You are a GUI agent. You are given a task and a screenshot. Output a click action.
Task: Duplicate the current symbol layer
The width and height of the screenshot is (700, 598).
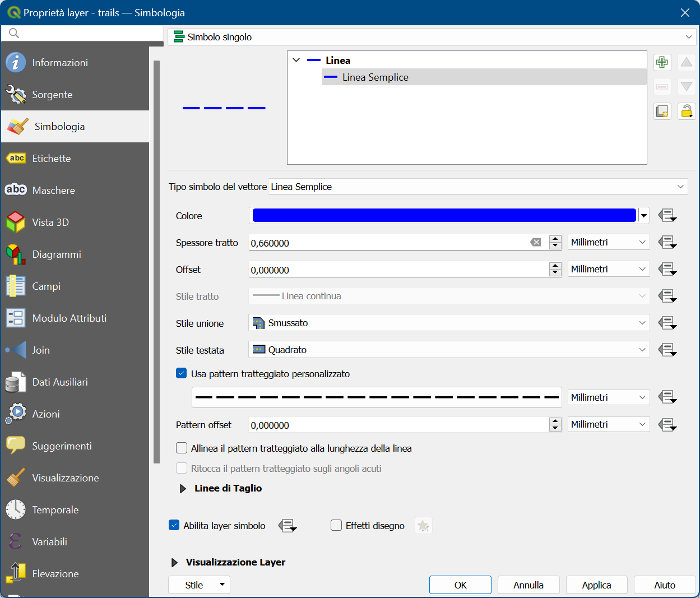pos(662,112)
